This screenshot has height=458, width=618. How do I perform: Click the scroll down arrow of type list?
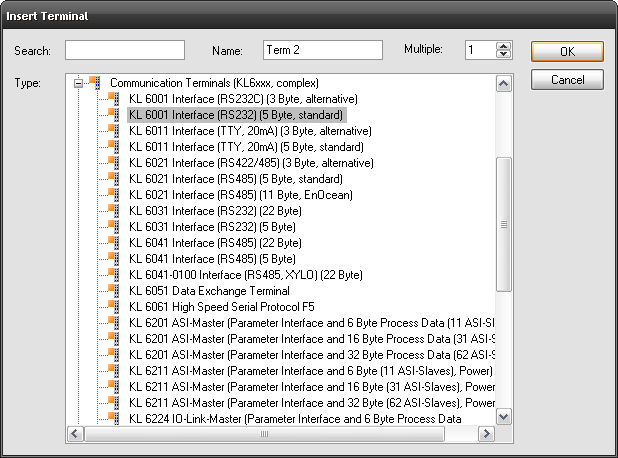coord(503,417)
